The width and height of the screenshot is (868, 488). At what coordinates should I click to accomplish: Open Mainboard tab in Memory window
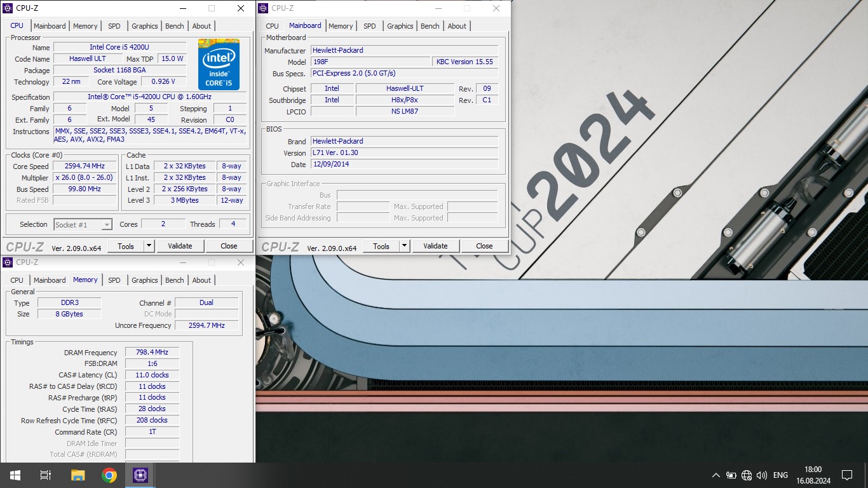click(x=50, y=280)
